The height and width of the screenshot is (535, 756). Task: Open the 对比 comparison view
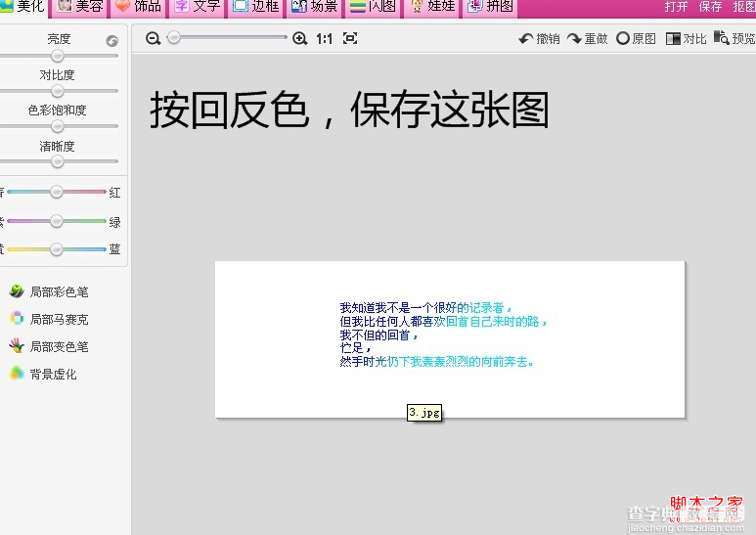pyautogui.click(x=686, y=38)
